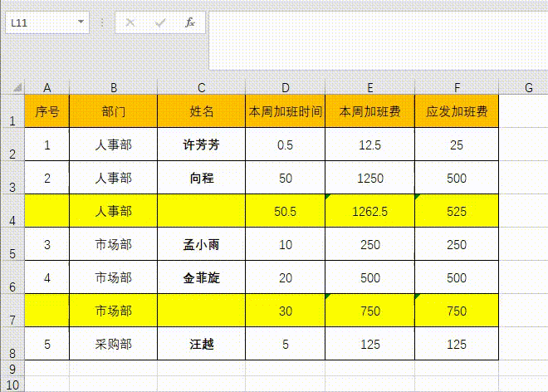The width and height of the screenshot is (548, 392).
Task: Select row 1 header
Action: tap(12, 110)
